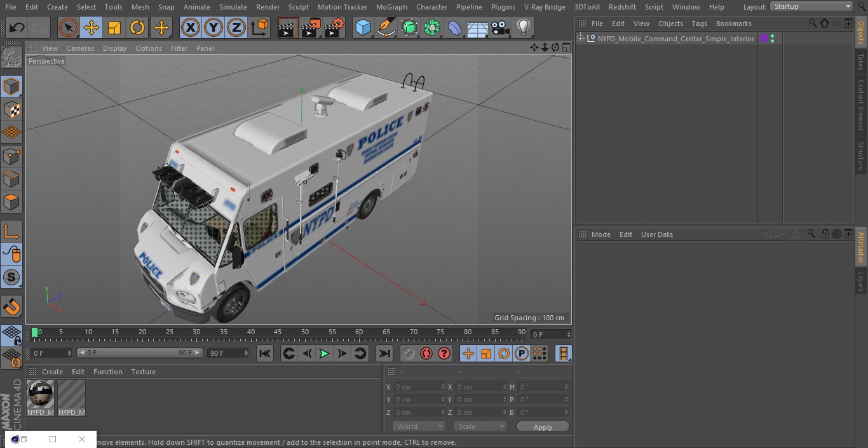Viewport: 868px width, 448px height.
Task: Add a Subdivision Surface generator
Action: tap(409, 27)
